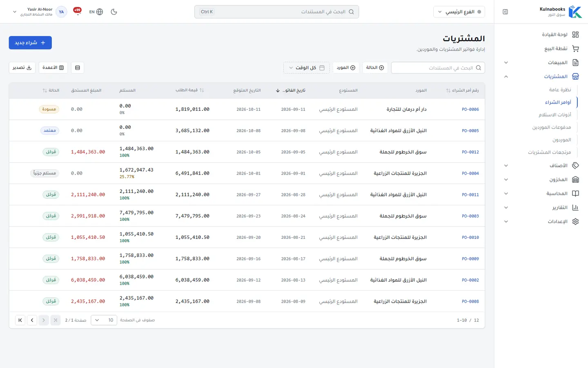Click the شراء جديد button

click(30, 43)
